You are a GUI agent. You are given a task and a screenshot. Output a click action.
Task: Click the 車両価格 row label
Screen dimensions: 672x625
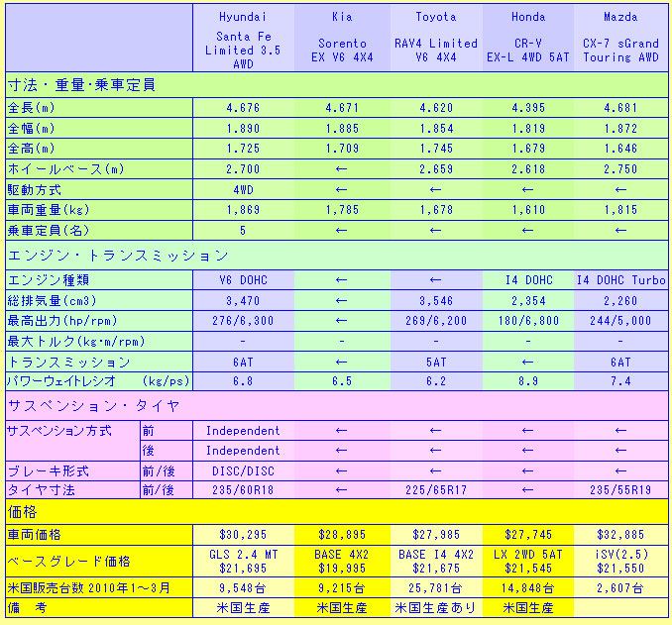click(35, 534)
